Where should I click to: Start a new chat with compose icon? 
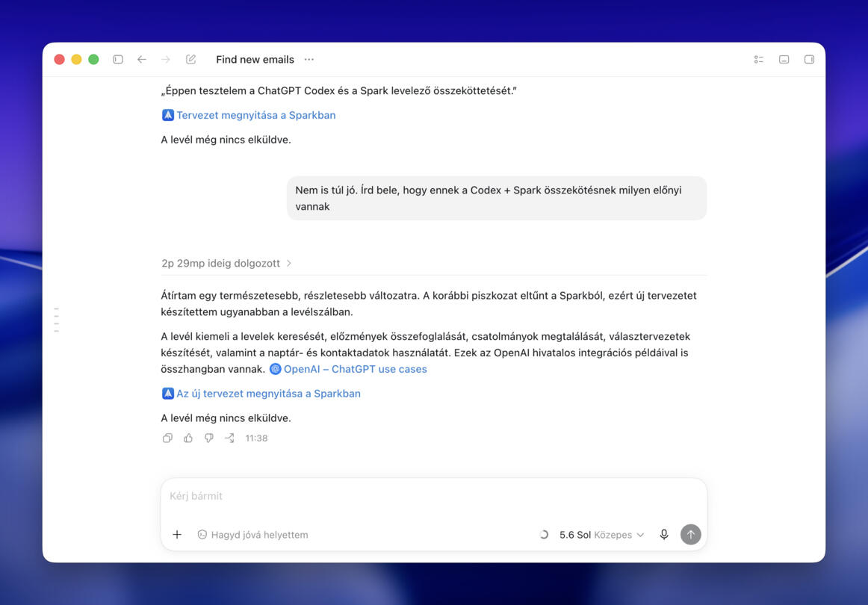tap(190, 59)
